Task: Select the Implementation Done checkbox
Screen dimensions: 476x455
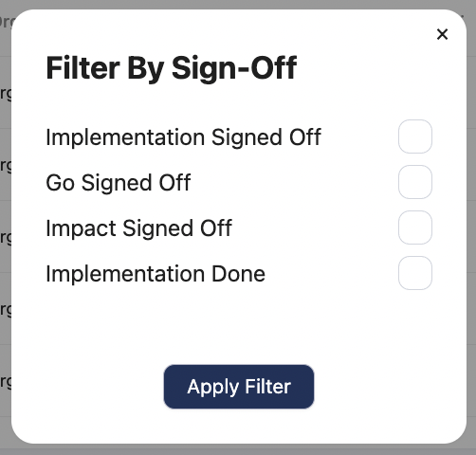Action: [415, 273]
